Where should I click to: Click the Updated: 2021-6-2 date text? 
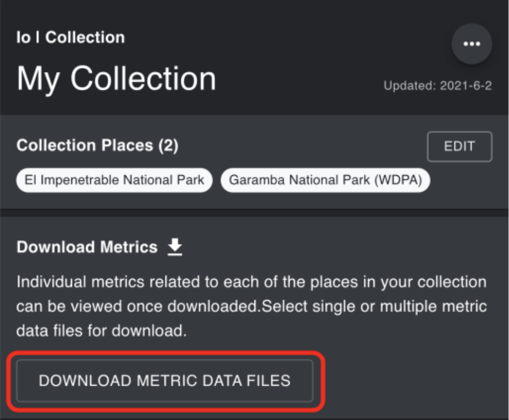pos(437,86)
